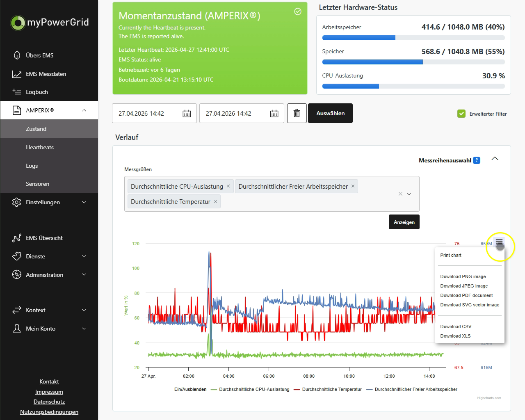Toggle the Erweiterter Filter checkbox
Image resolution: width=525 pixels, height=420 pixels.
point(461,114)
